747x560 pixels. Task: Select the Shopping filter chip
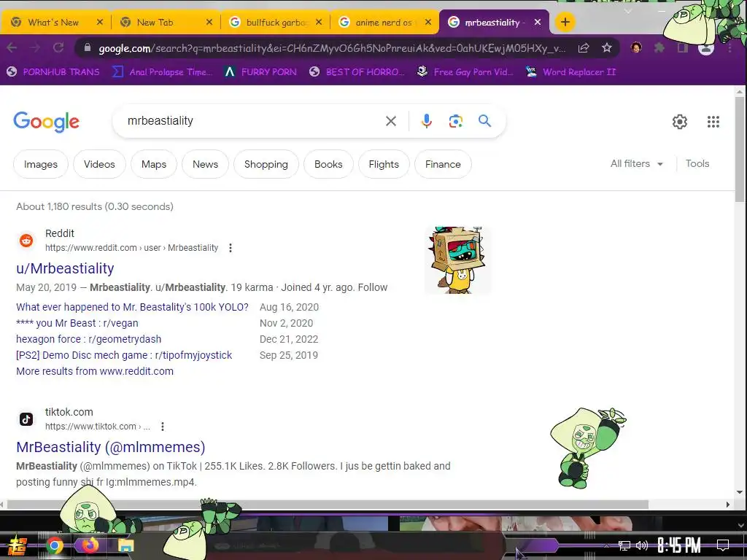[x=266, y=164]
